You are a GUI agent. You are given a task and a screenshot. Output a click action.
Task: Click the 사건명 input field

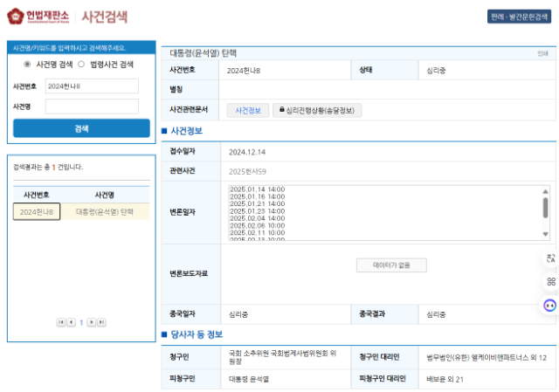(92, 107)
